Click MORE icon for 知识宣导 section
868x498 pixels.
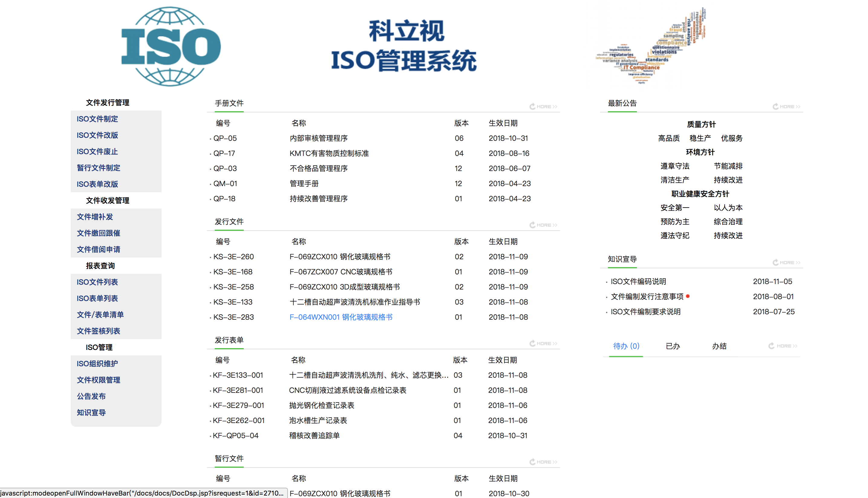(x=786, y=262)
